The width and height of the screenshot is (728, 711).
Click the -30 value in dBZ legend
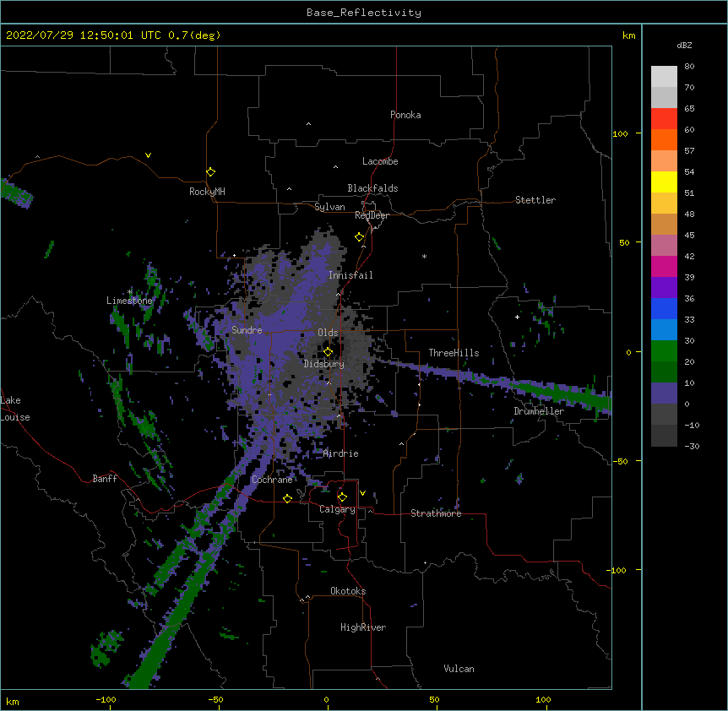tap(692, 446)
